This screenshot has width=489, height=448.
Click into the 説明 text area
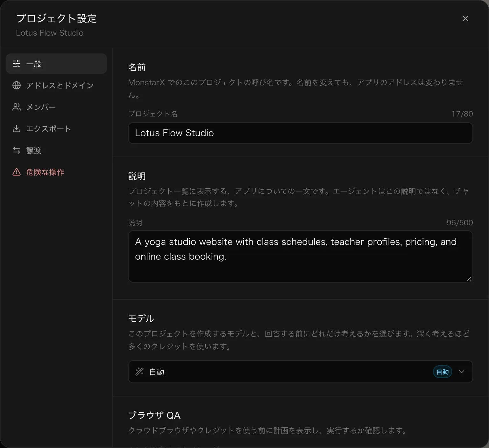tap(300, 256)
